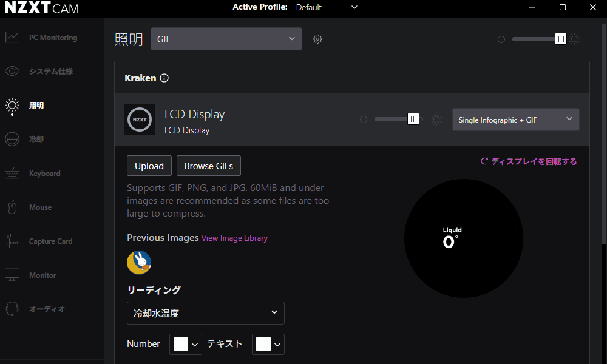Screen dimensions: 607x364
Task: Click the リーディング label
Action: [x=154, y=290]
